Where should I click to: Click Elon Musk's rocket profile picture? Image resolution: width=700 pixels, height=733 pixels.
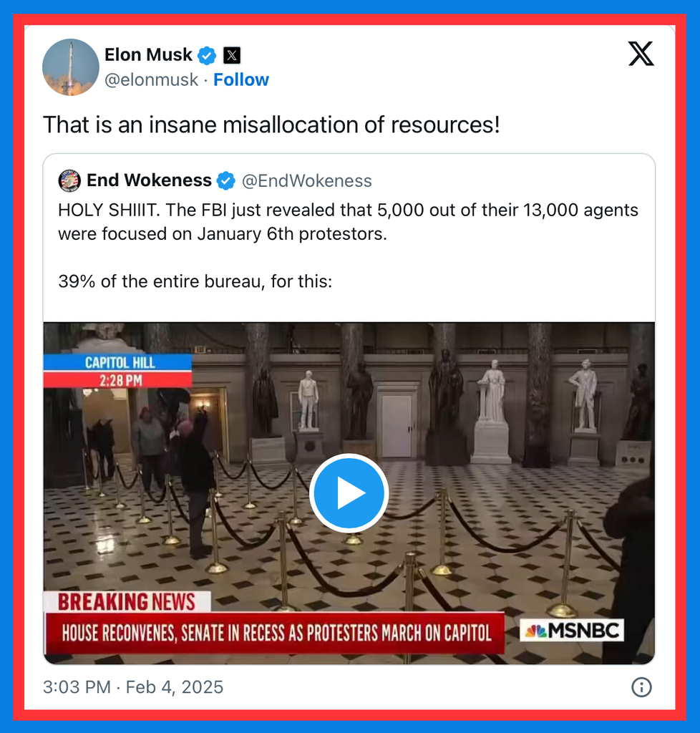click(x=71, y=67)
